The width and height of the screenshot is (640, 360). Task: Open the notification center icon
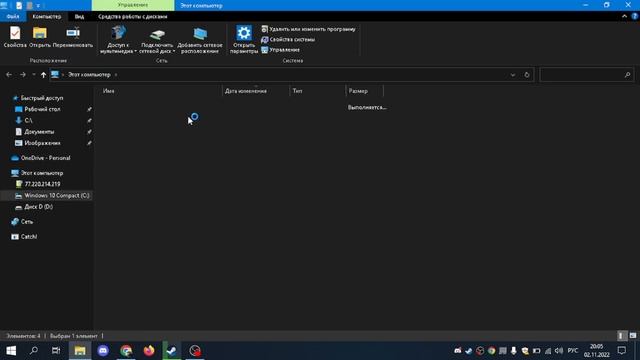pyautogui.click(x=622, y=351)
